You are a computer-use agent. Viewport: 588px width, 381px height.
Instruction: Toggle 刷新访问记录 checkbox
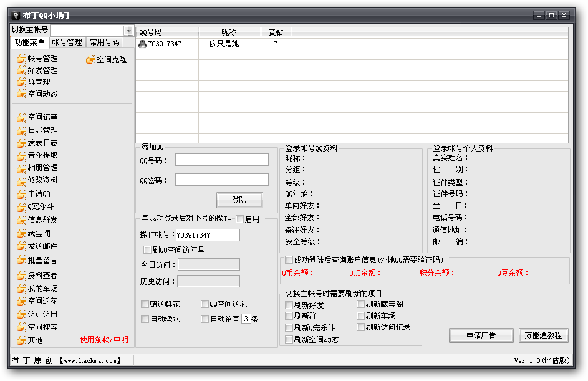(x=361, y=327)
